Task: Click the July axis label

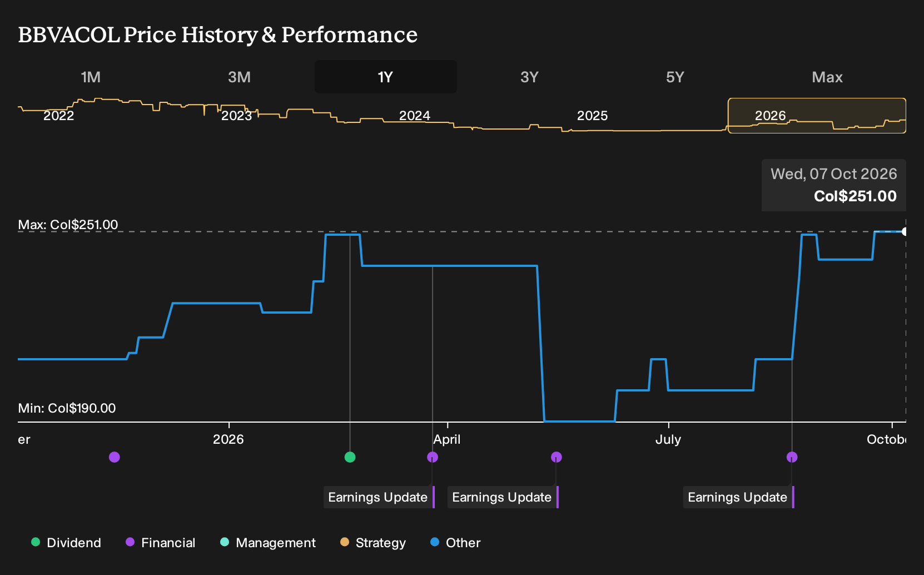Action: [668, 439]
